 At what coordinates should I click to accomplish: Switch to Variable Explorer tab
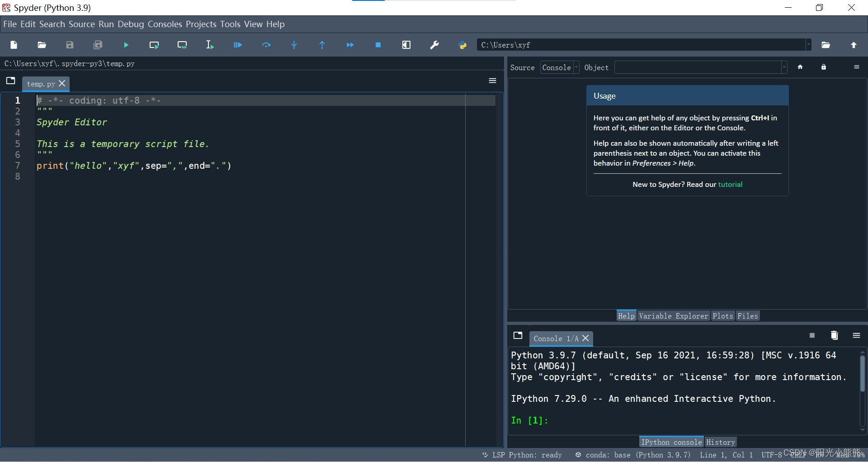tap(674, 316)
